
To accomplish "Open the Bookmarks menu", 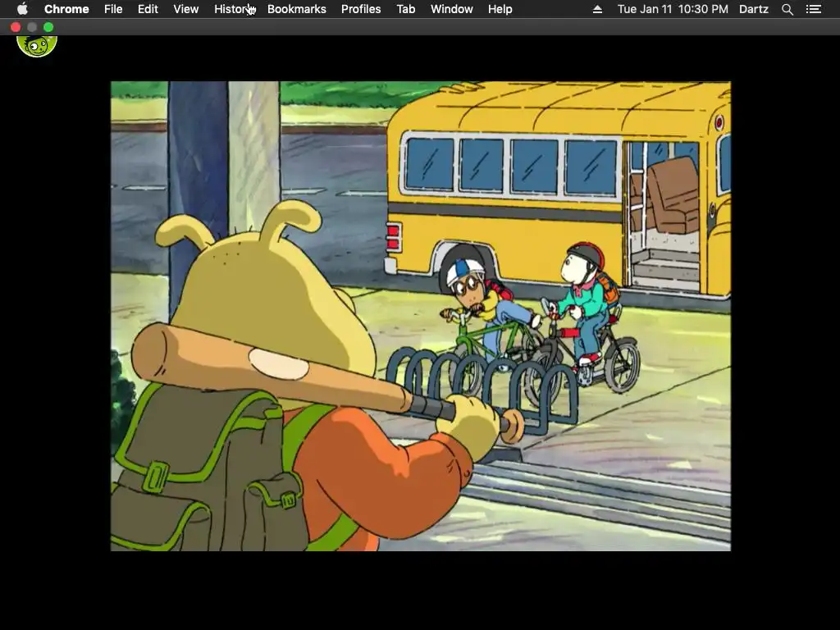I will (x=297, y=9).
